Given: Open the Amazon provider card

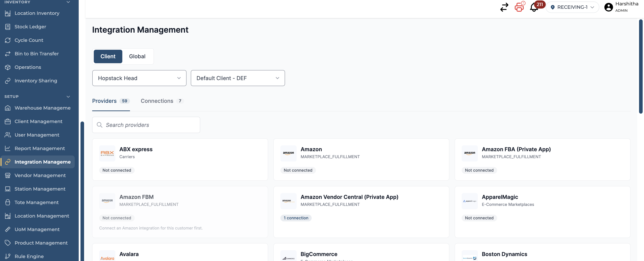Looking at the screenshot, I should point(361,160).
